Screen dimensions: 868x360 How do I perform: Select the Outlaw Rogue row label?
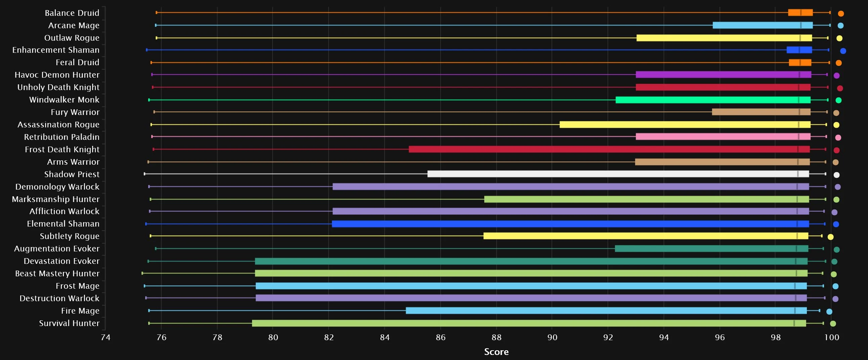[x=72, y=38]
